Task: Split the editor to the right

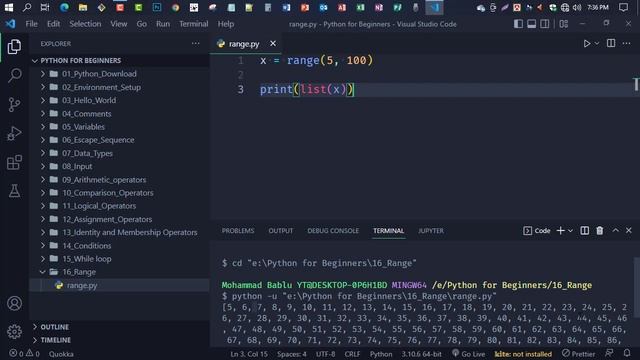Action: (611, 43)
